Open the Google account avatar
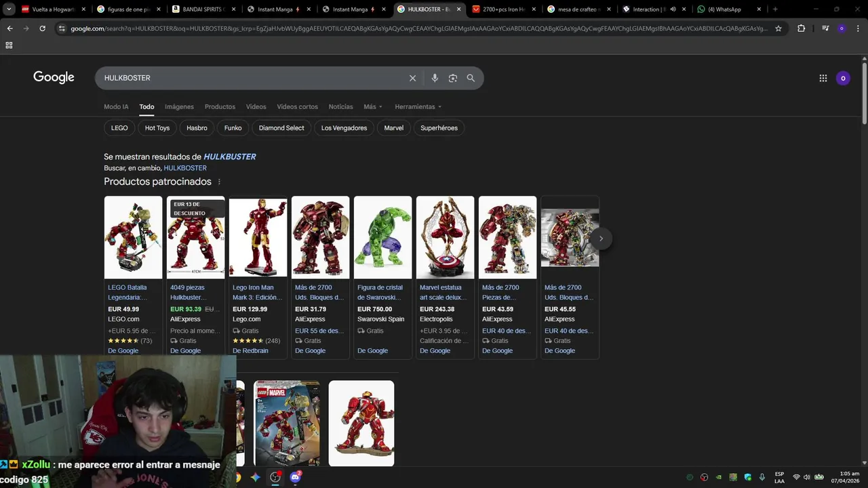The width and height of the screenshot is (868, 488). pyautogui.click(x=843, y=78)
